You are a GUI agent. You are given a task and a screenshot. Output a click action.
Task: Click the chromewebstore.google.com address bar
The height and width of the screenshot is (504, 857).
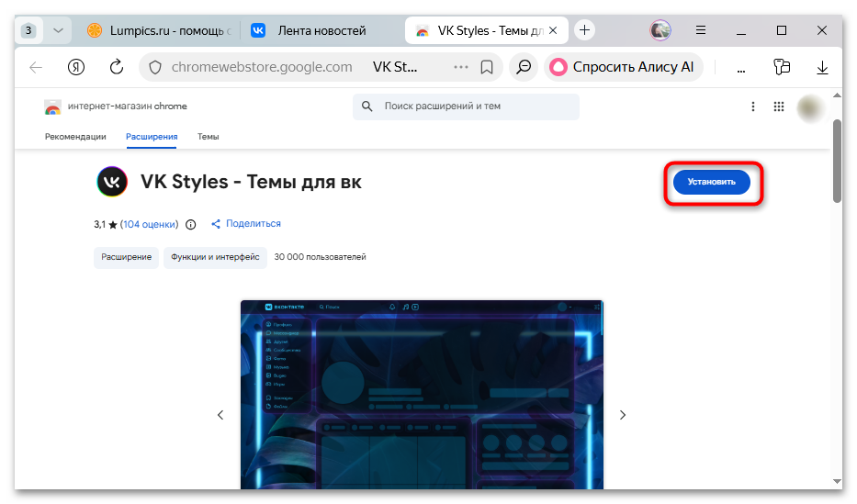click(x=261, y=67)
